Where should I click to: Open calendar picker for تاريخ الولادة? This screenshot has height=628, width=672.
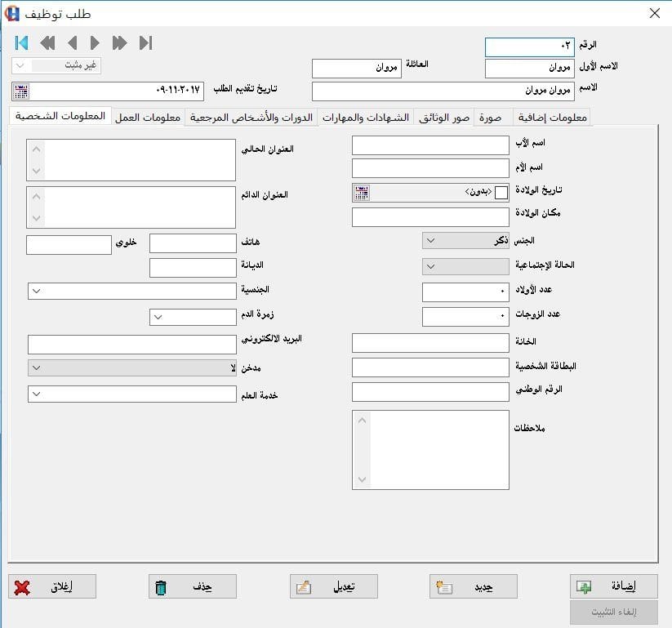[361, 193]
